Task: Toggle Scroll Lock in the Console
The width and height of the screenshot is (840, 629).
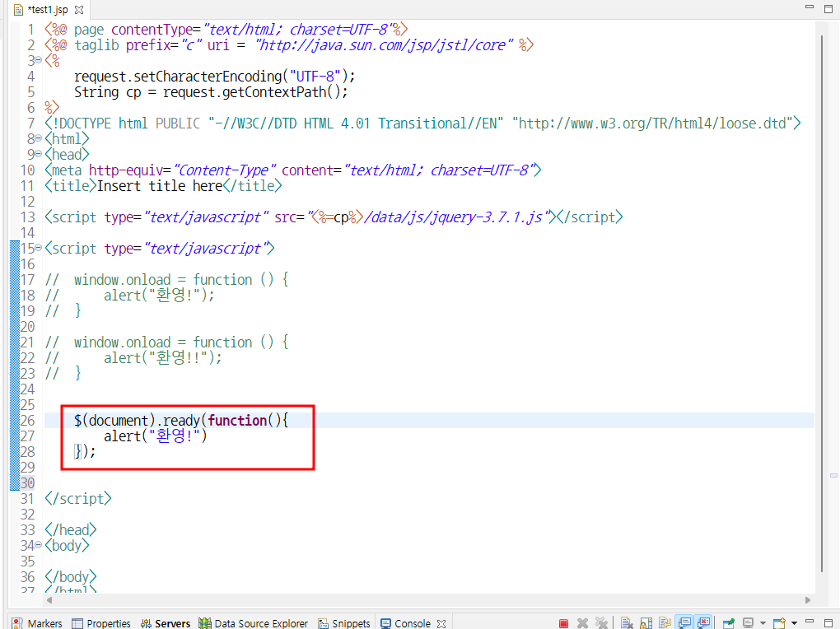Action: [x=646, y=623]
